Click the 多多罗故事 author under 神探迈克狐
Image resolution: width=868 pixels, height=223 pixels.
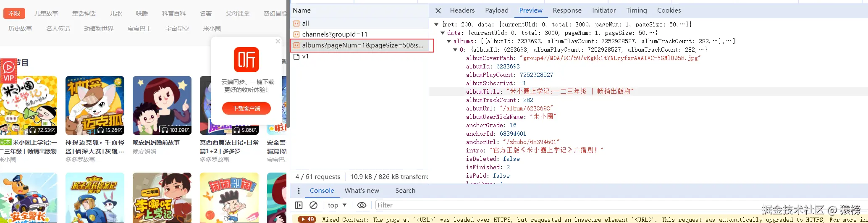[x=80, y=160]
